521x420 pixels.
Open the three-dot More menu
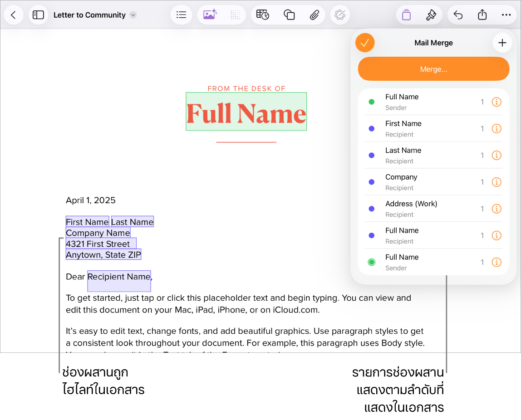506,15
